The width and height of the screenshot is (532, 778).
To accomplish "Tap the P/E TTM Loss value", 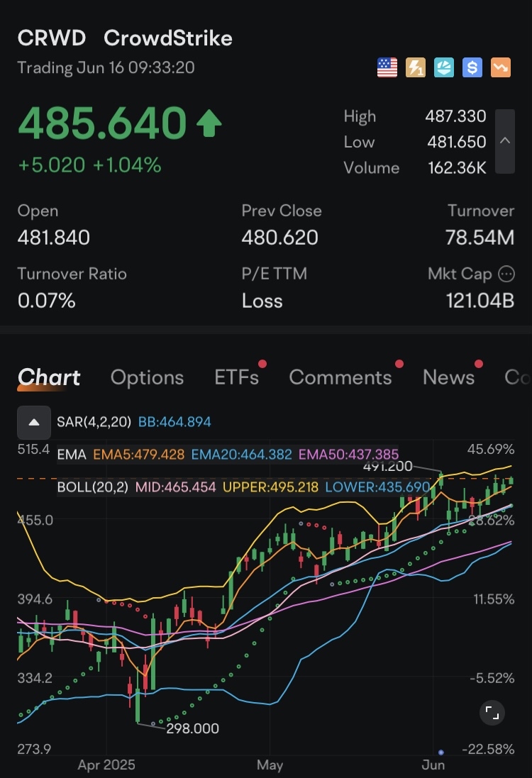I will [x=262, y=301].
